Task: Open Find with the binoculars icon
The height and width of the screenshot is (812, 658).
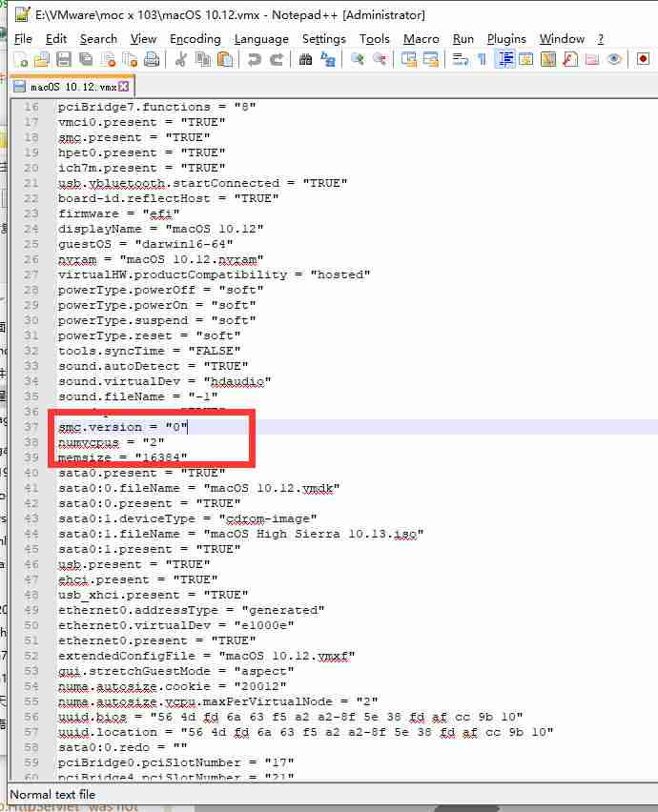Action: click(x=306, y=59)
